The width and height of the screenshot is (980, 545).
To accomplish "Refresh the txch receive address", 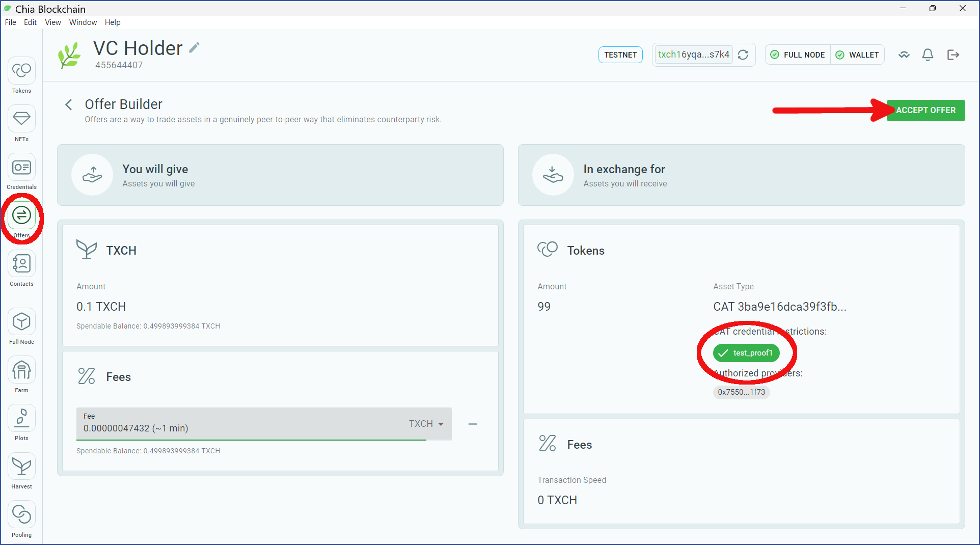I will coord(743,55).
